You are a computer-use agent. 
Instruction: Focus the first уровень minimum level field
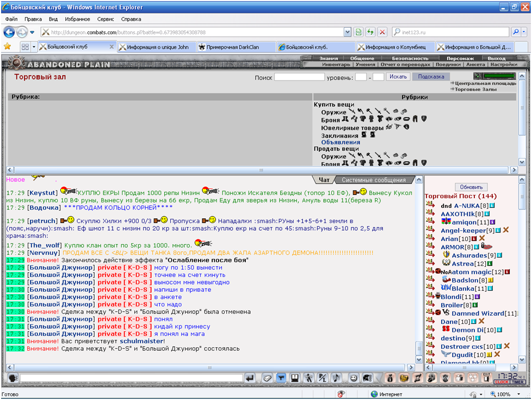pyautogui.click(x=361, y=77)
